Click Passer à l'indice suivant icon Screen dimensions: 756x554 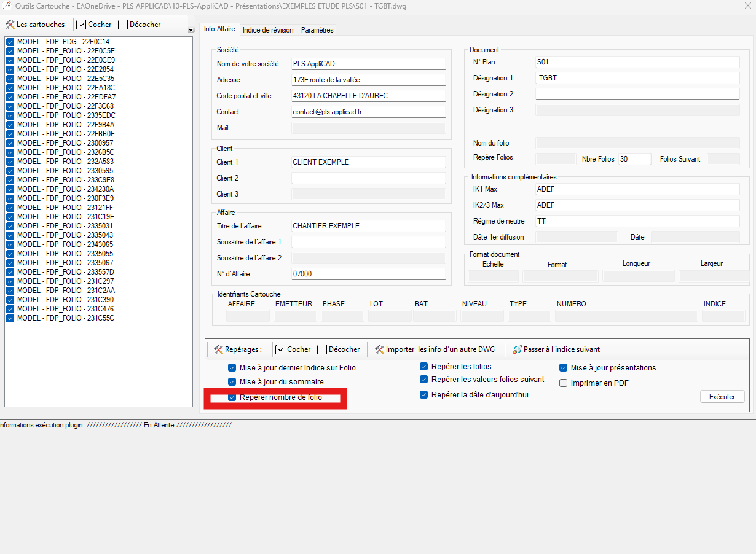click(x=517, y=349)
